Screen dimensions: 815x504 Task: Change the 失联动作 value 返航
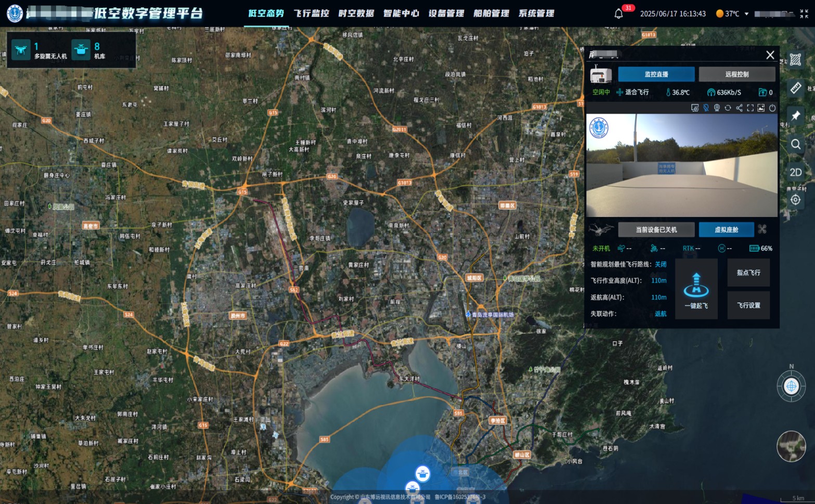(x=660, y=314)
